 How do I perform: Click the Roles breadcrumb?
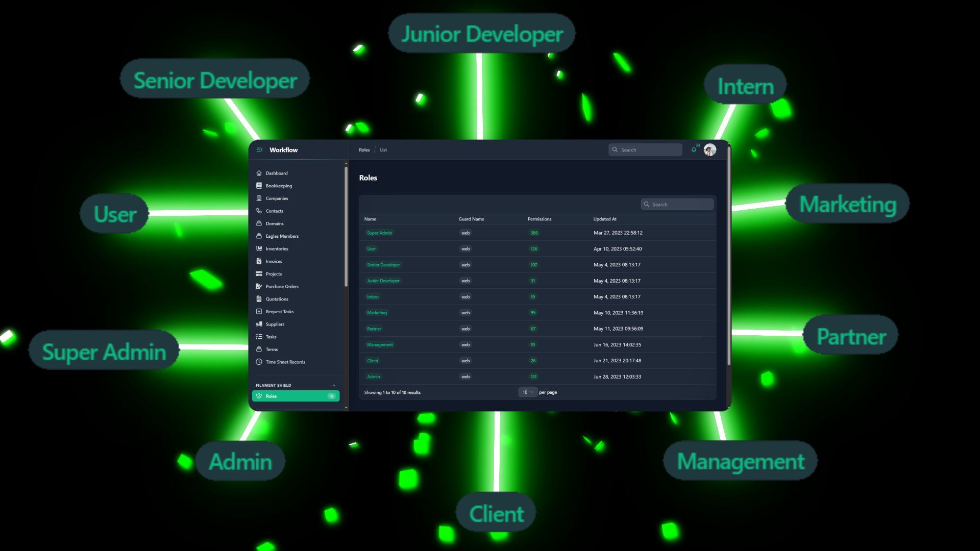pos(364,150)
